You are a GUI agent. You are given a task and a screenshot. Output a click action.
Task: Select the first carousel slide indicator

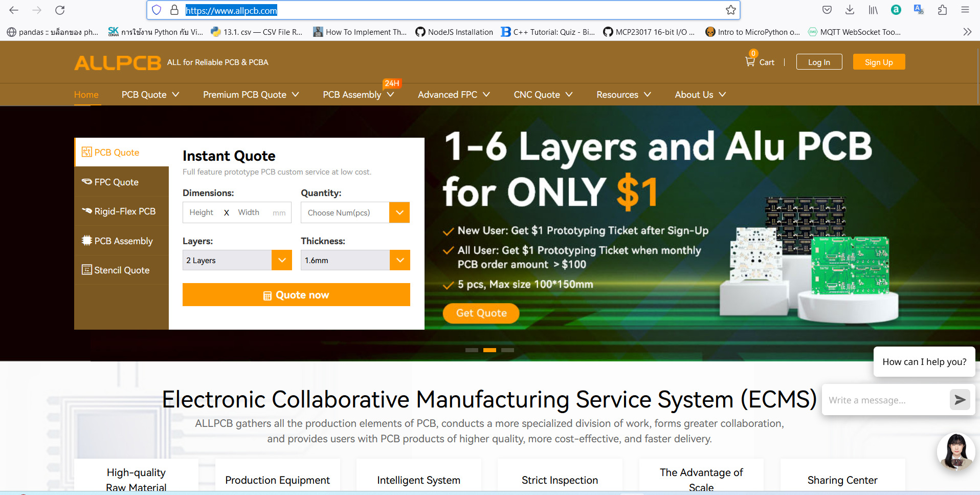[472, 350]
